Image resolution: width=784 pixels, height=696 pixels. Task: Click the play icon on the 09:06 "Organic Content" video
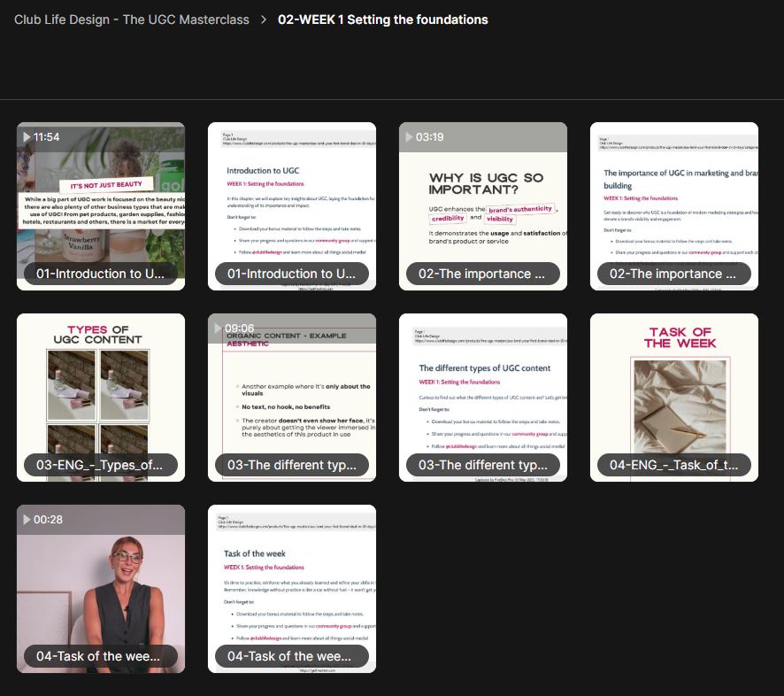[x=214, y=328]
